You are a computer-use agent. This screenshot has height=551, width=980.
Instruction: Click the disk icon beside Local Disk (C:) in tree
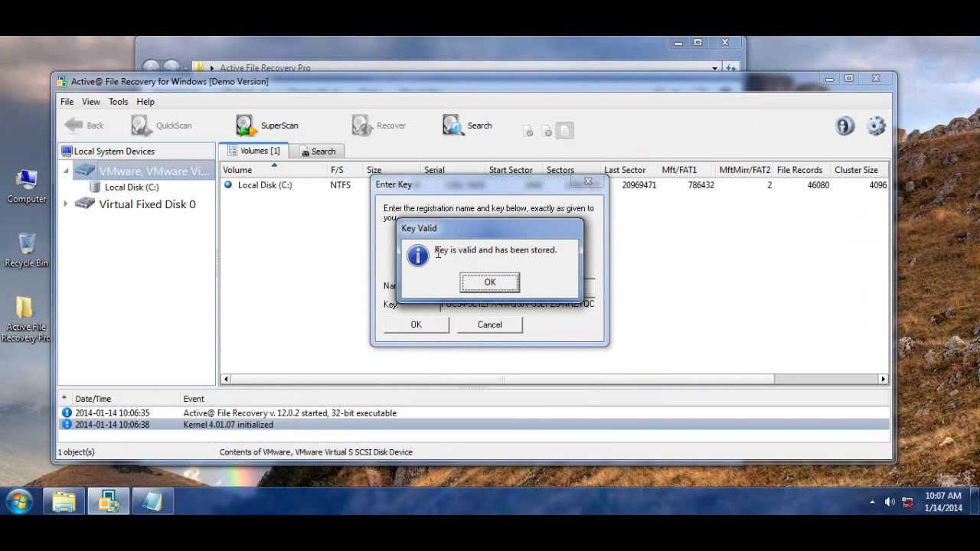(95, 187)
